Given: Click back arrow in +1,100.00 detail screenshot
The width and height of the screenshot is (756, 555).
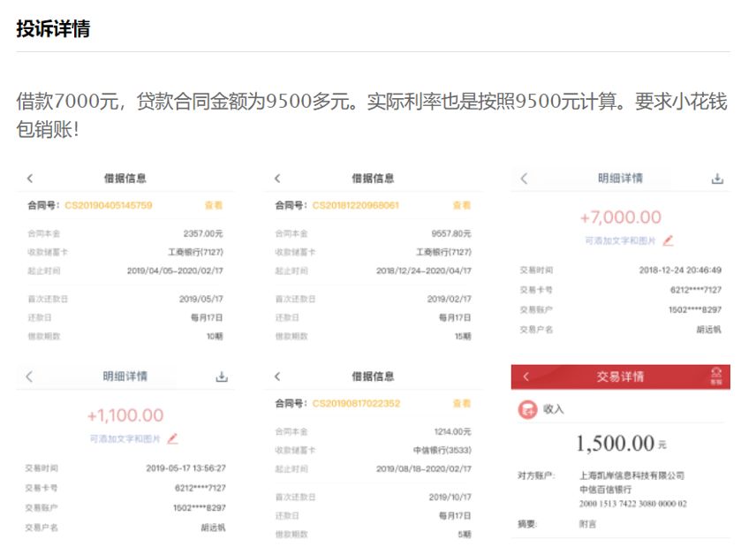Looking at the screenshot, I should pyautogui.click(x=29, y=376).
